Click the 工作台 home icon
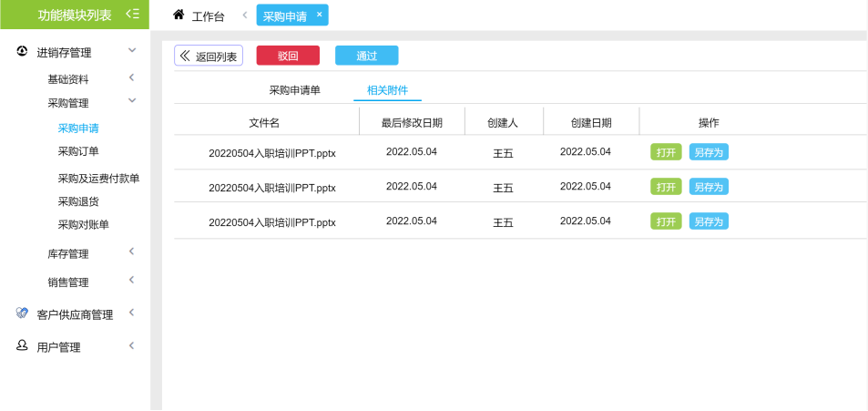Viewport: 868px width, 411px height. pyautogui.click(x=179, y=15)
